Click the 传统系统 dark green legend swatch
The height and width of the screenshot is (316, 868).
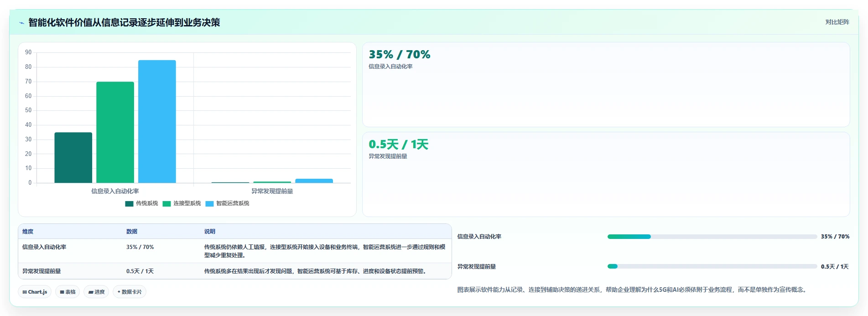tap(129, 204)
